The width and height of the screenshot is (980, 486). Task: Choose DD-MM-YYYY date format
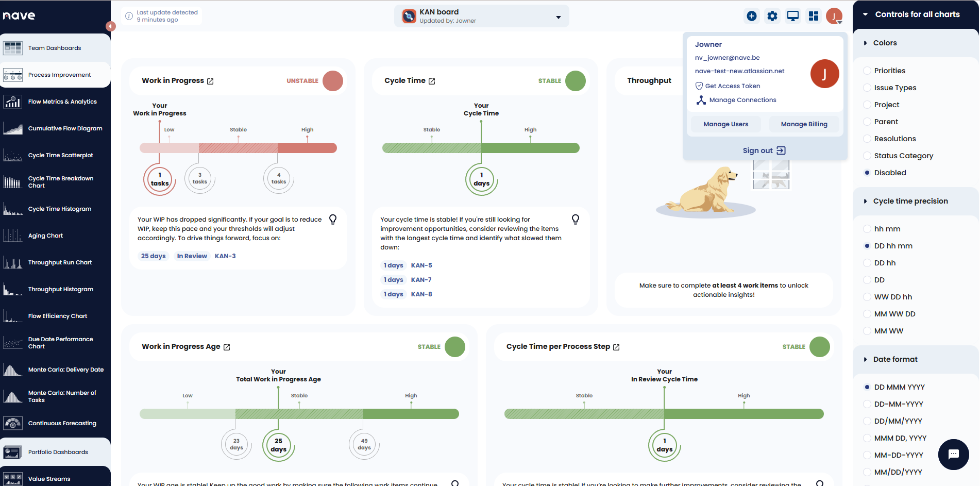[867, 404]
